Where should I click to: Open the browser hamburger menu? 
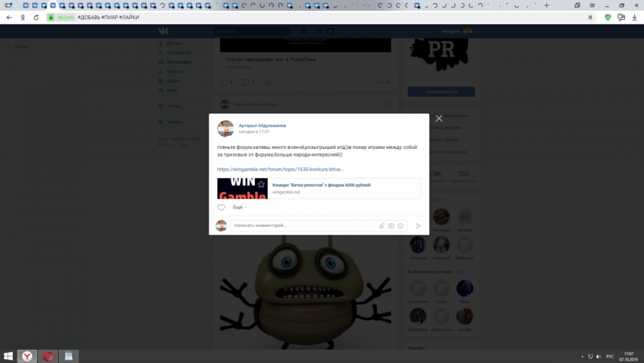pyautogui.click(x=592, y=5)
